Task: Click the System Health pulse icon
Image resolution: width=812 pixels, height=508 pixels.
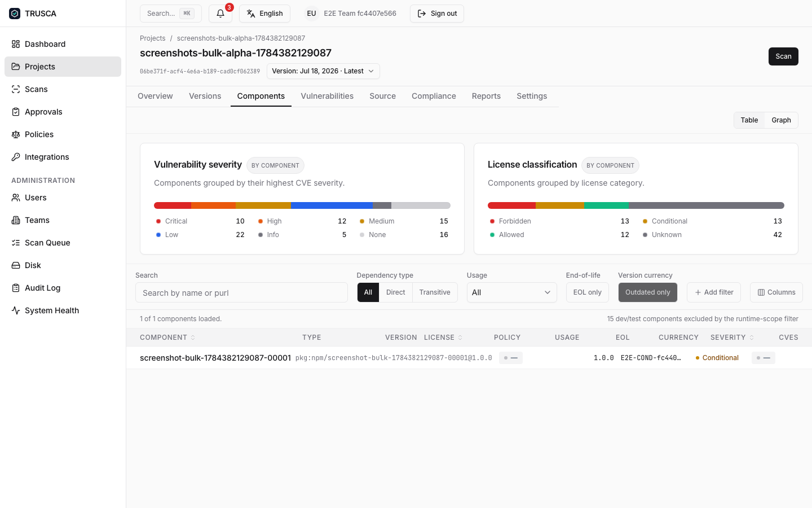Action: coord(16,310)
